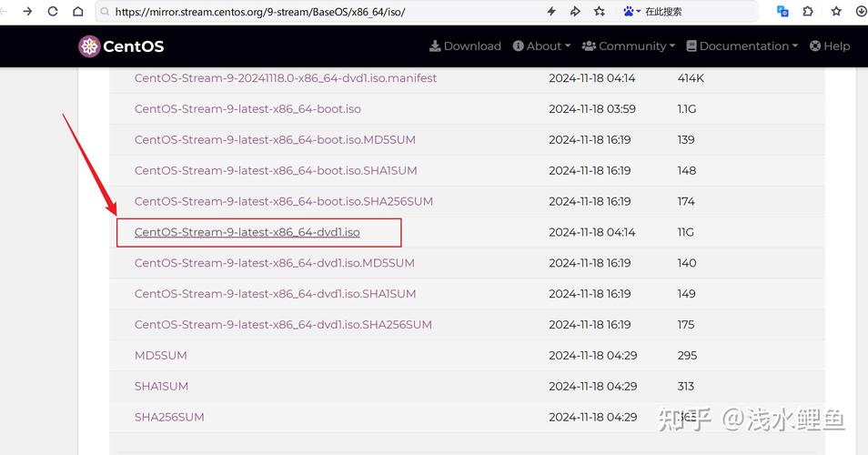Click the CentOS logo
Screen dimensions: 868x455
121,46
